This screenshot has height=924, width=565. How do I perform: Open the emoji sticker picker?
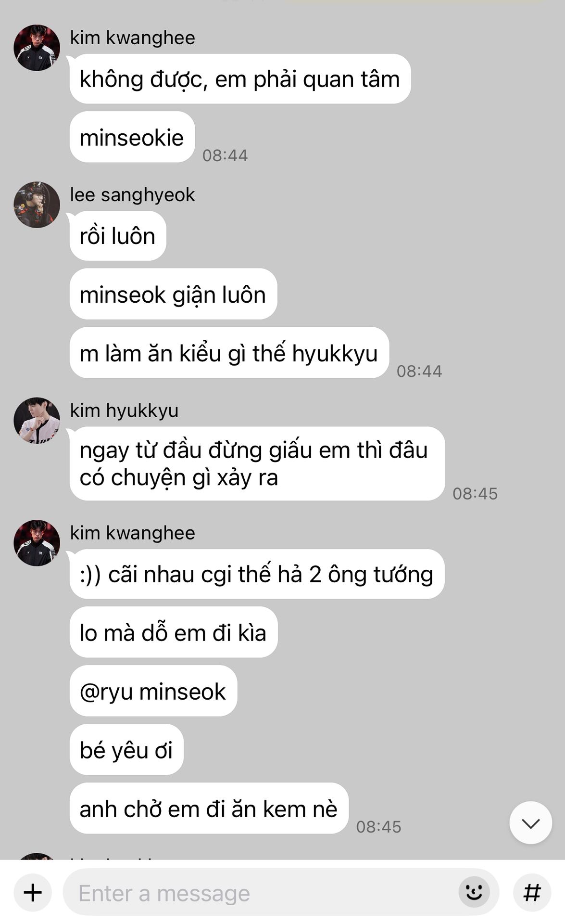474,893
